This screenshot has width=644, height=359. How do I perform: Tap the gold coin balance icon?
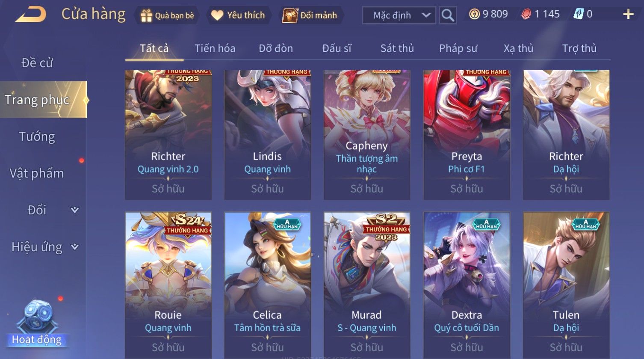tap(474, 14)
